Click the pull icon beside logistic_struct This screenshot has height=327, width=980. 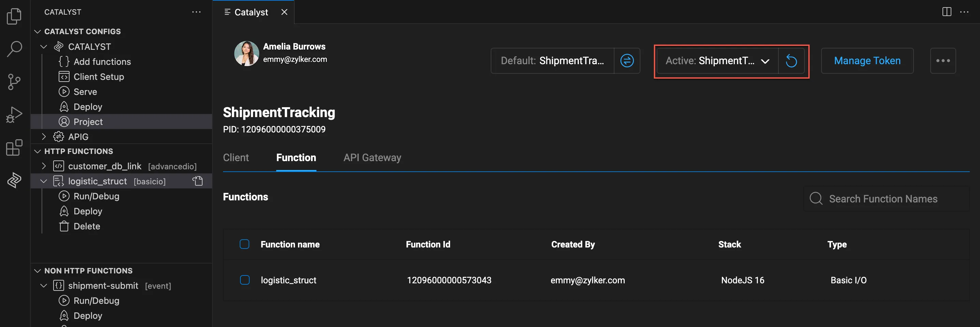point(197,181)
